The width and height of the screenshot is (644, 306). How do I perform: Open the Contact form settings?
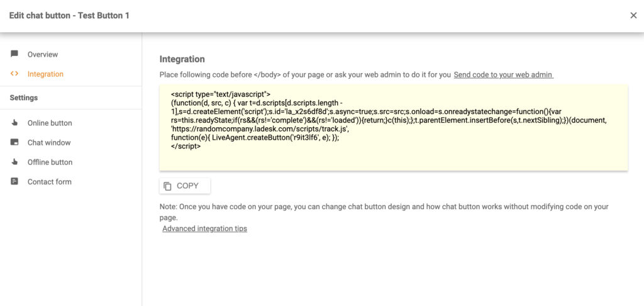(49, 182)
